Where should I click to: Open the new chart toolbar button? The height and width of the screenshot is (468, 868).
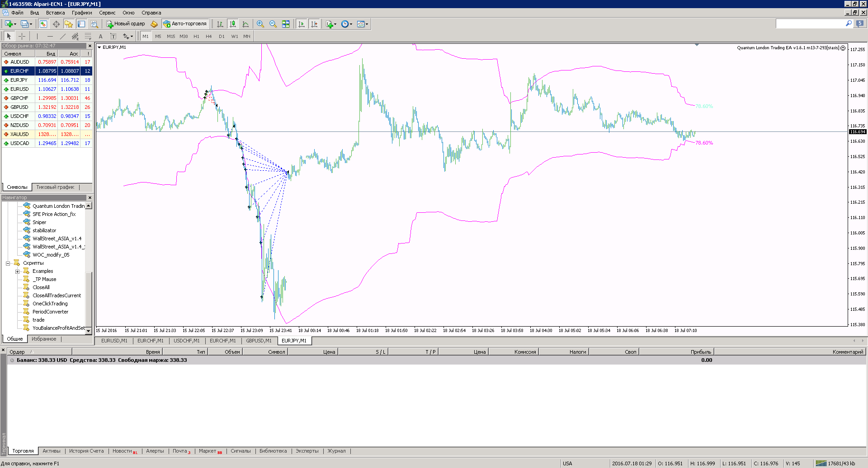pyautogui.click(x=10, y=24)
